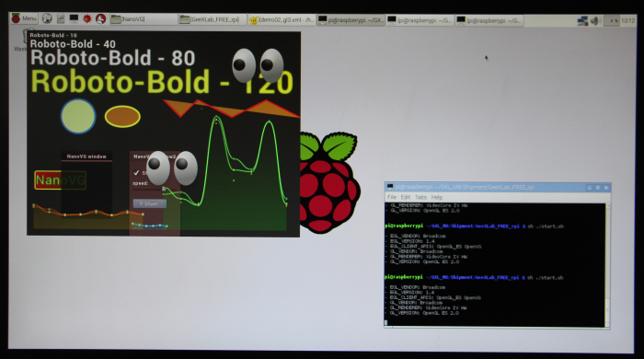Open the volume speaker tray icon
The width and height of the screenshot is (644, 359).
[594, 20]
